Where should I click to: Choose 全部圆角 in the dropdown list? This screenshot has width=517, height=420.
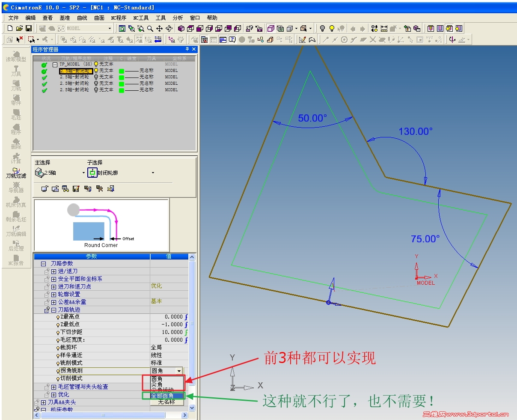click(x=167, y=396)
